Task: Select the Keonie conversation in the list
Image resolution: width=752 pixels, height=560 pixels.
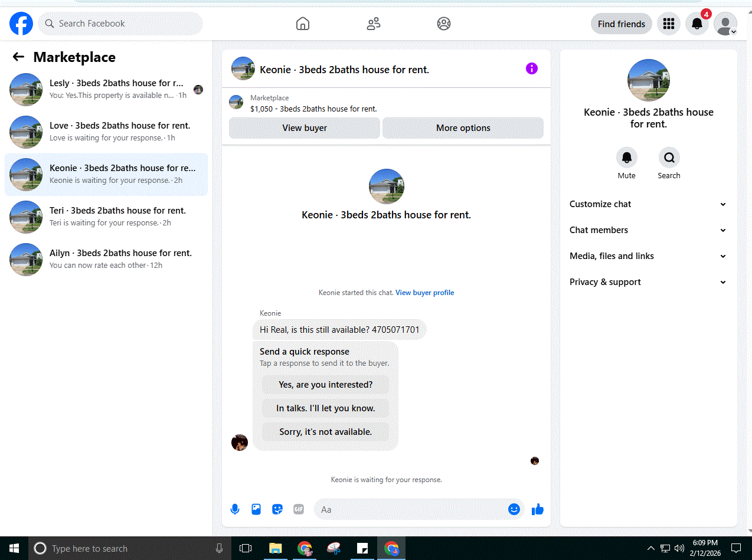Action: [x=106, y=175]
